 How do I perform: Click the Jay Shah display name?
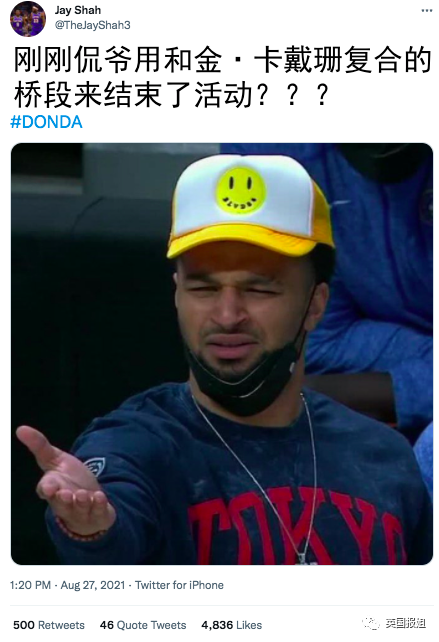(78, 10)
